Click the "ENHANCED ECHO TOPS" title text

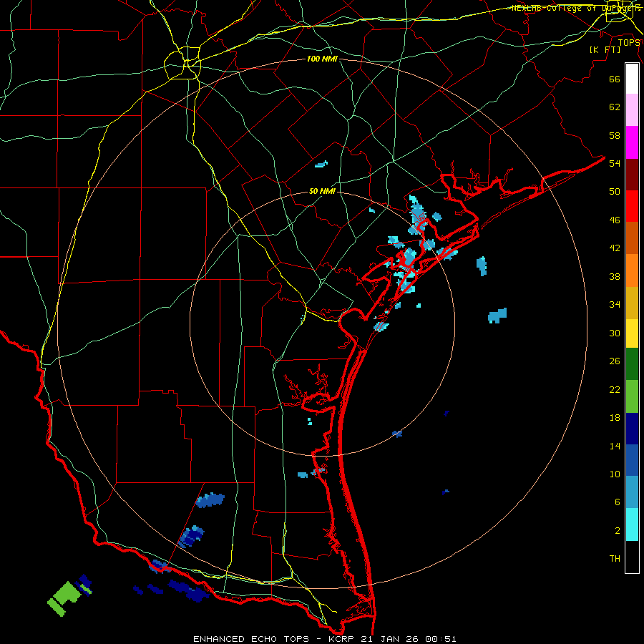[251, 639]
